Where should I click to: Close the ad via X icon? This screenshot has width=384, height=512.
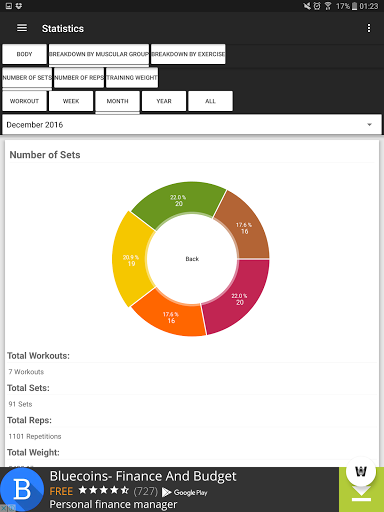coord(3,509)
